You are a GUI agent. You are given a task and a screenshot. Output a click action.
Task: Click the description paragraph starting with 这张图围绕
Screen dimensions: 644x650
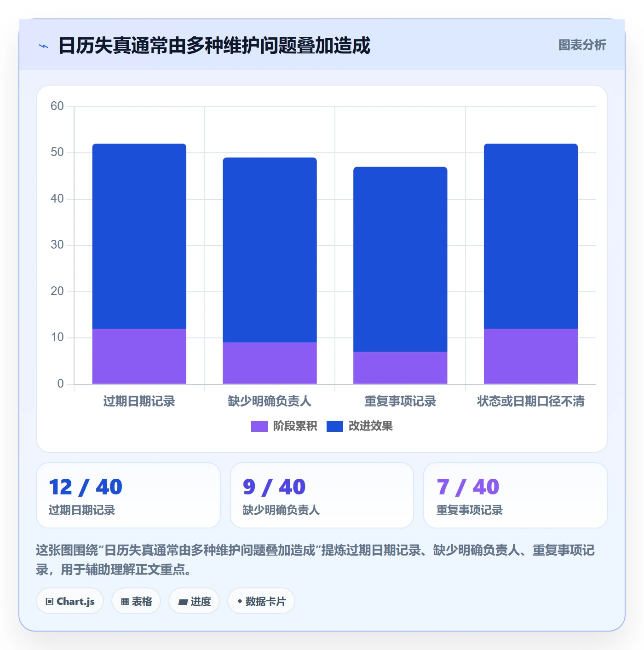pos(316,560)
